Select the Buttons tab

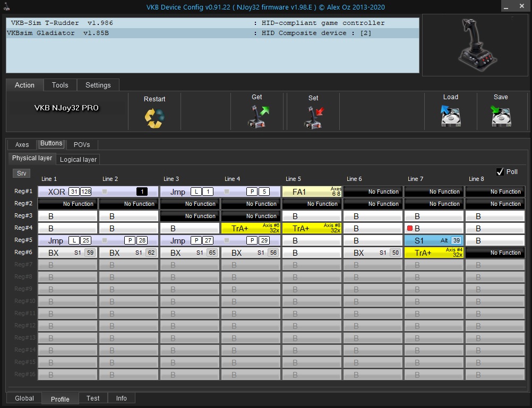51,143
